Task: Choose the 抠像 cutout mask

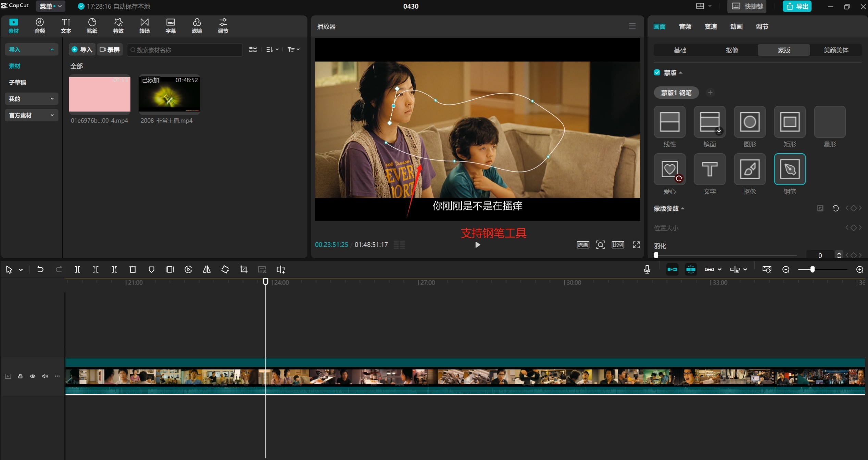Action: (750, 169)
